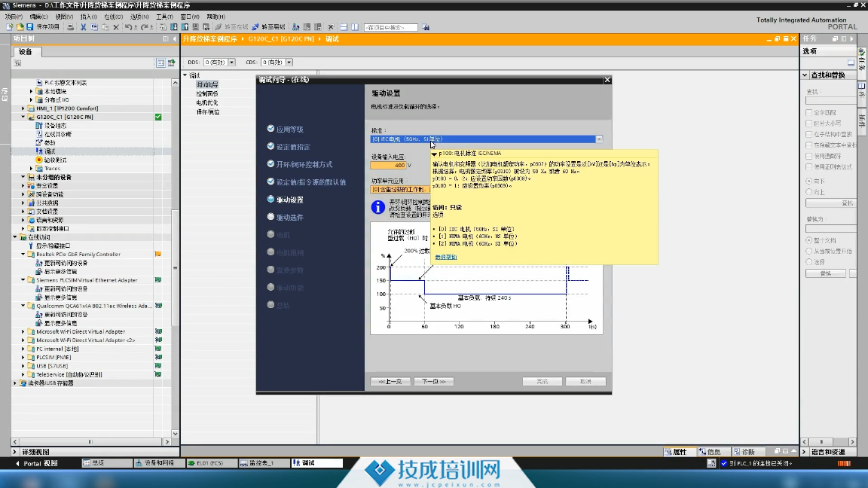The width and height of the screenshot is (868, 488).
Task: Collapse the G120C_C1 [G120C PN] tree node
Action: tap(23, 117)
